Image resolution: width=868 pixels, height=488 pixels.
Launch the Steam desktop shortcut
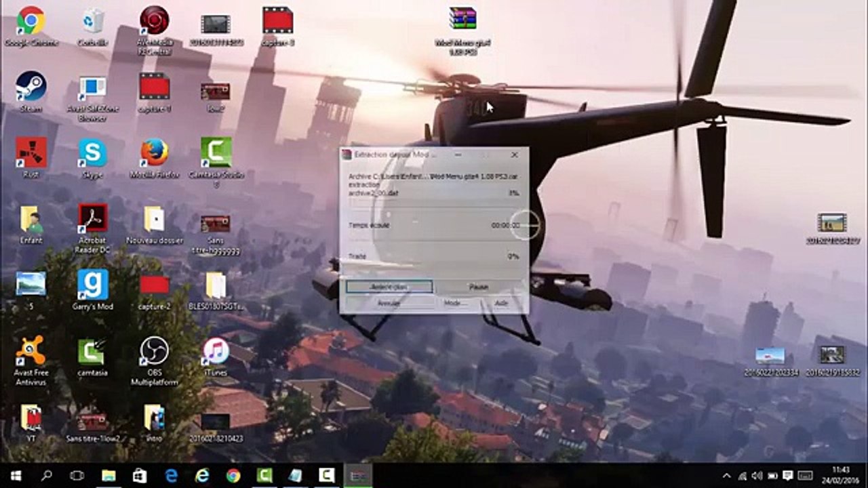31,92
